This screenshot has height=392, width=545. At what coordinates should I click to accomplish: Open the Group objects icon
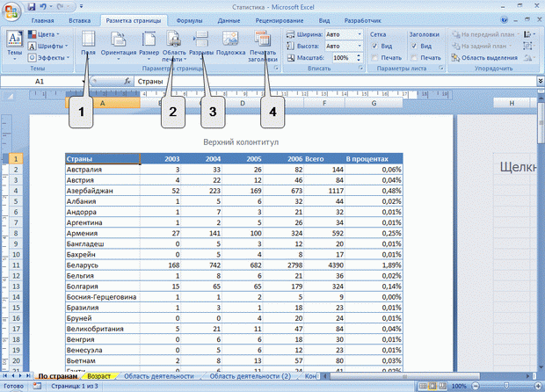(529, 46)
